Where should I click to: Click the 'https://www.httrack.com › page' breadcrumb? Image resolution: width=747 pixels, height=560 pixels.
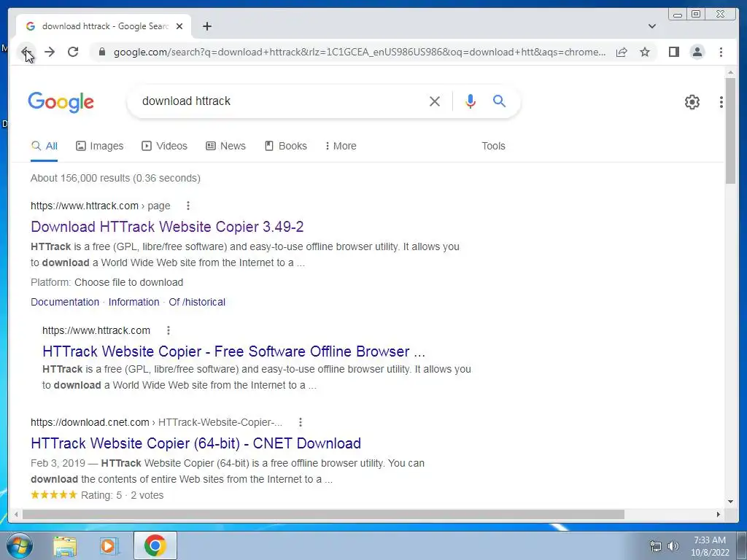coord(101,206)
